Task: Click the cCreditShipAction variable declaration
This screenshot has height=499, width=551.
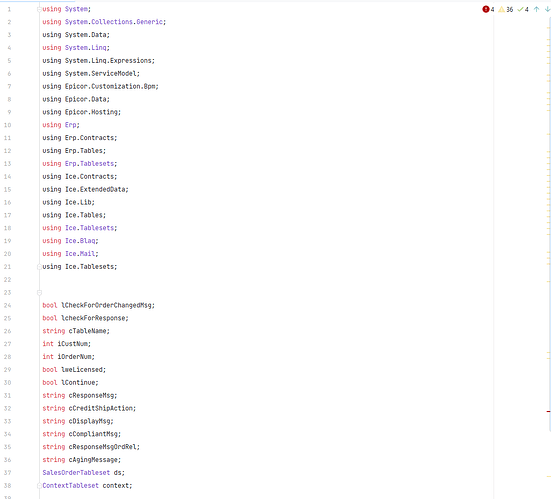Action: point(89,408)
